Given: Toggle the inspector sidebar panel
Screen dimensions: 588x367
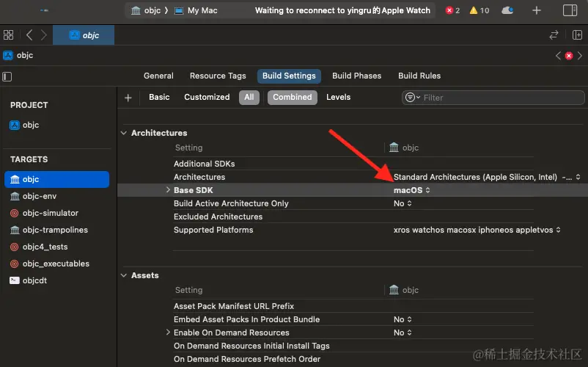Looking at the screenshot, I should pyautogui.click(x=570, y=10).
